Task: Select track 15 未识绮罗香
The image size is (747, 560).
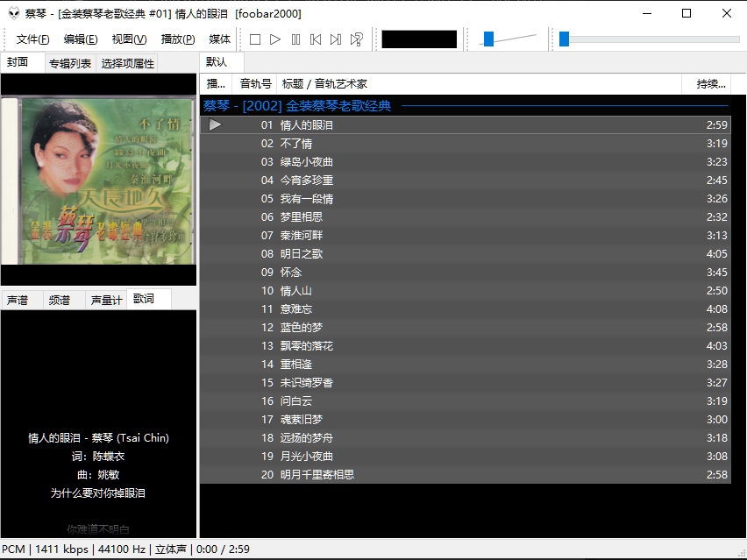Action: 466,383
